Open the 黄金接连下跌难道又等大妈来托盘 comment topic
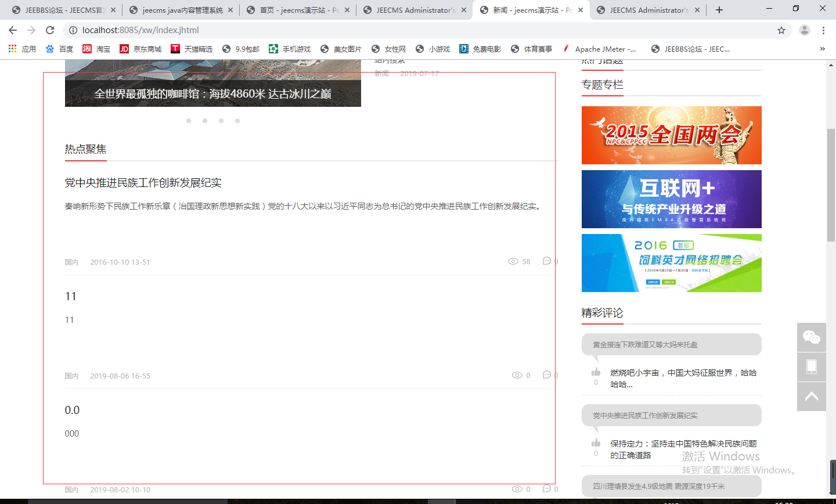This screenshot has height=504, width=836. [672, 344]
